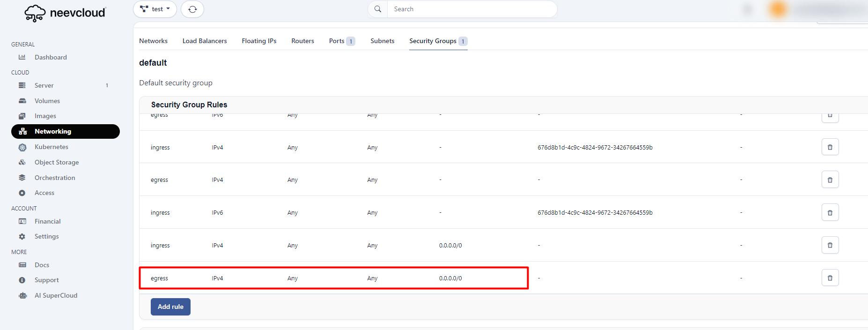
Task: Switch to the Floating IPs tab
Action: click(259, 41)
